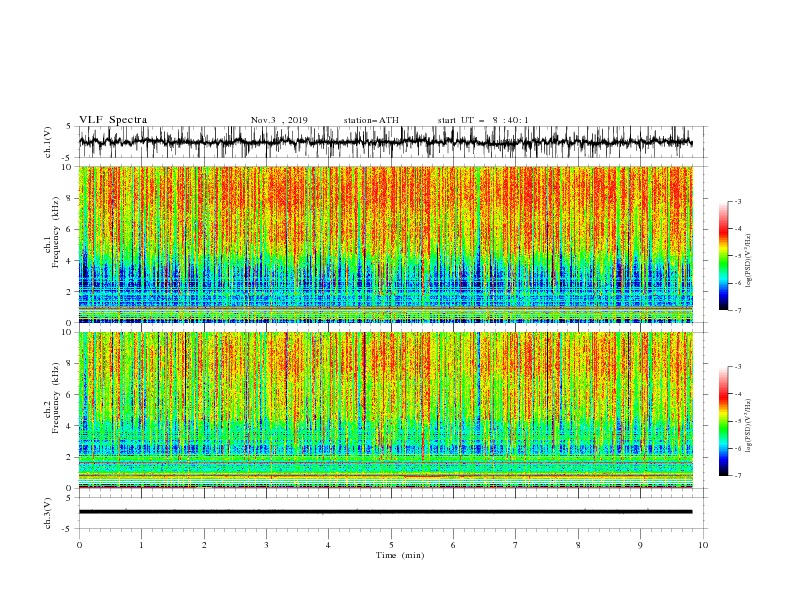Click the -7 label on upper colorbar
This screenshot has width=792, height=612.
click(737, 310)
